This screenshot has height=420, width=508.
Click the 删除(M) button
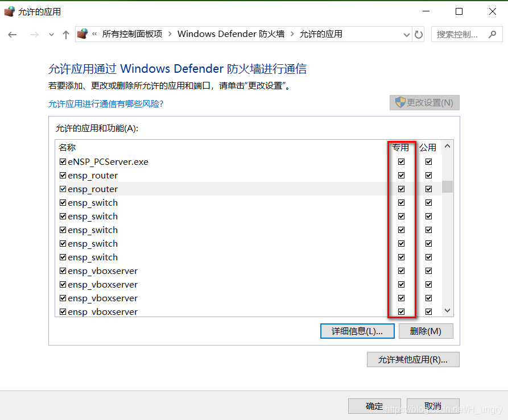click(x=426, y=331)
